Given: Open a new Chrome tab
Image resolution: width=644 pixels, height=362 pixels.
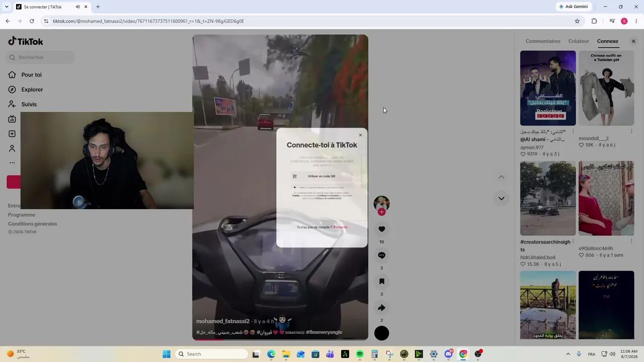Looking at the screenshot, I should pos(98,7).
